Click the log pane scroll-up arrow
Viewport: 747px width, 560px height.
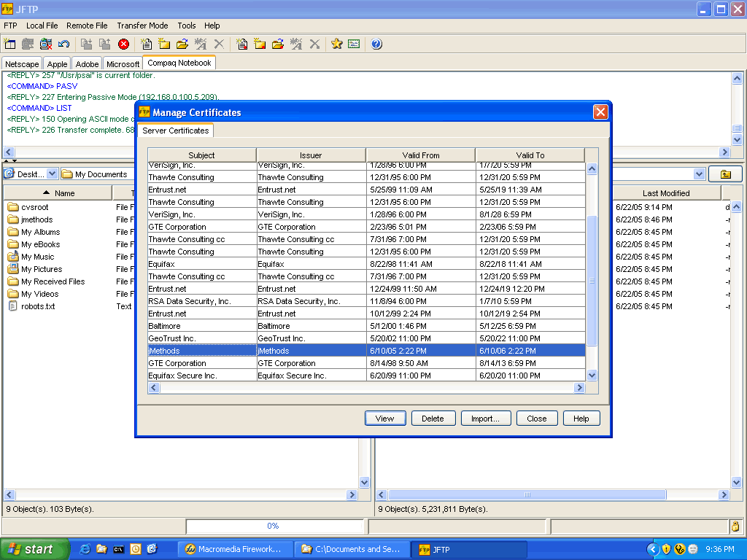pyautogui.click(x=737, y=78)
